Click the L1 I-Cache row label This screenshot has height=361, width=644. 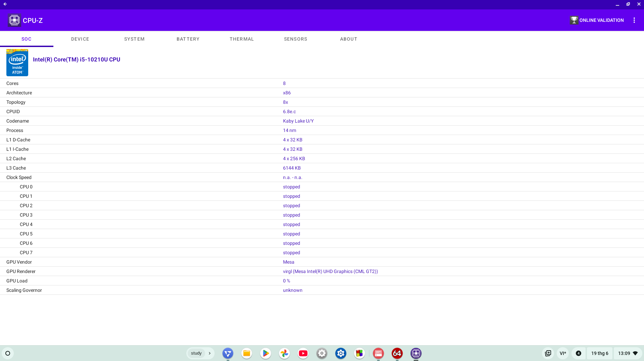click(x=17, y=149)
